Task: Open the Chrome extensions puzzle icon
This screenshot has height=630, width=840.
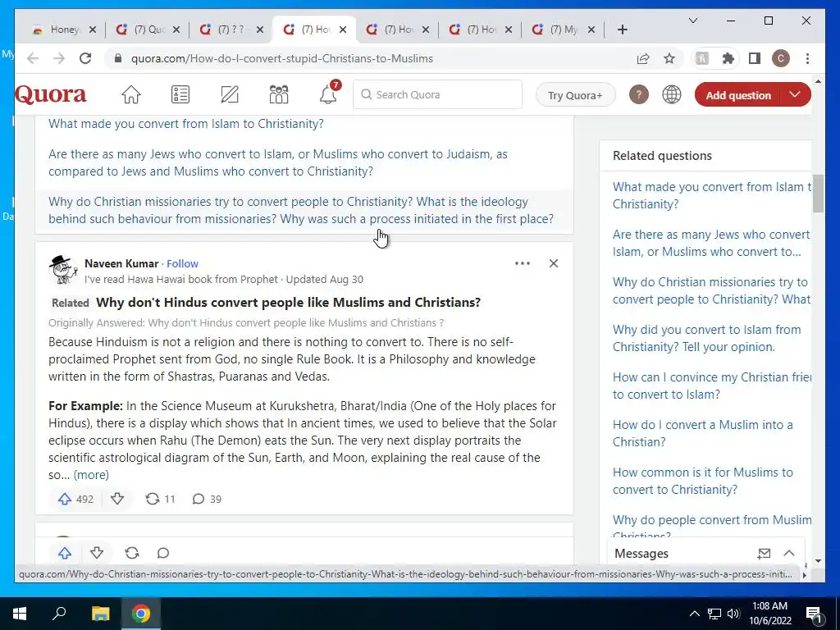Action: pos(728,58)
